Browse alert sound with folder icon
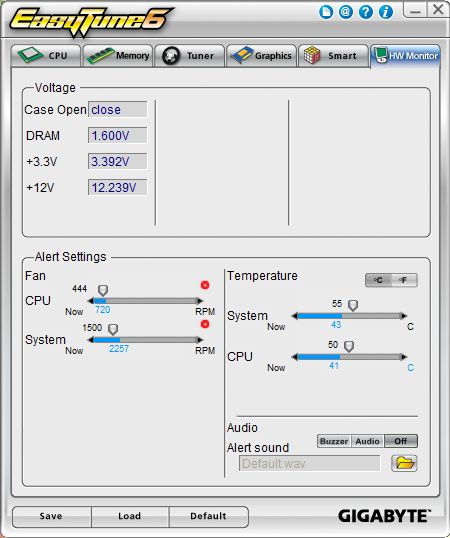Screen dimensions: 450x538 [x=404, y=463]
